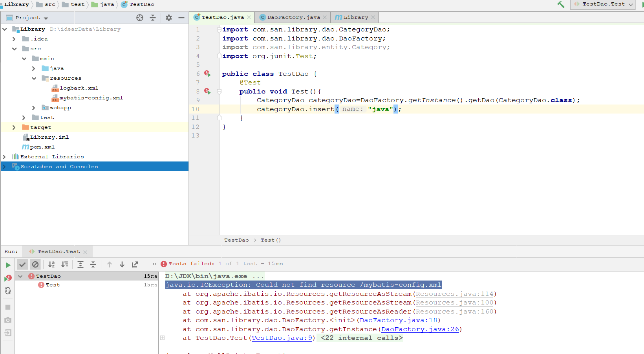Switch to the DaoFactory.java editor tab
The image size is (644, 354).
click(x=293, y=17)
